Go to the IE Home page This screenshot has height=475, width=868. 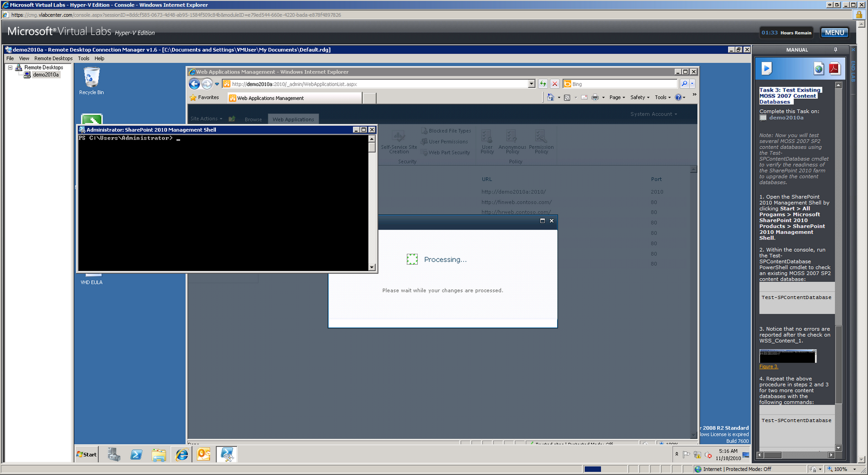[x=551, y=98]
